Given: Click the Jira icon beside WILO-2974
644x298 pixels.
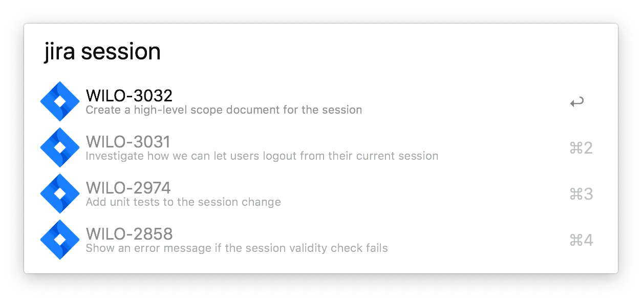Looking at the screenshot, I should point(60,194).
